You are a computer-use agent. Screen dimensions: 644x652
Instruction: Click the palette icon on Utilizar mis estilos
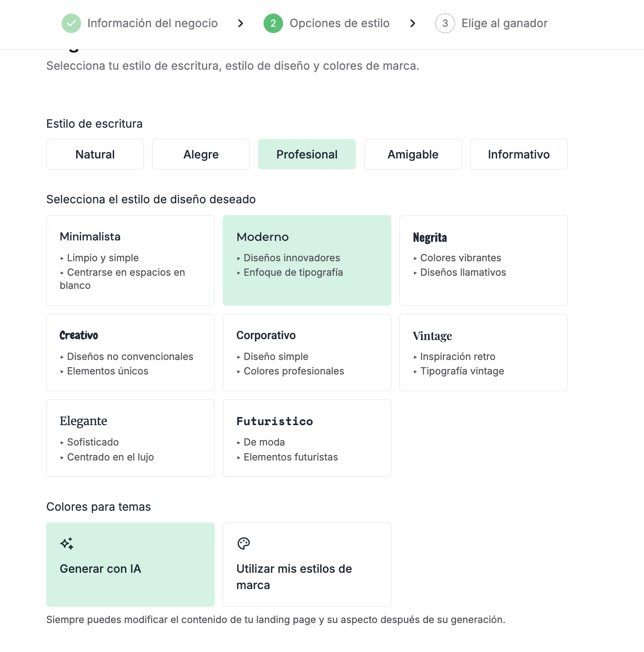tap(244, 543)
